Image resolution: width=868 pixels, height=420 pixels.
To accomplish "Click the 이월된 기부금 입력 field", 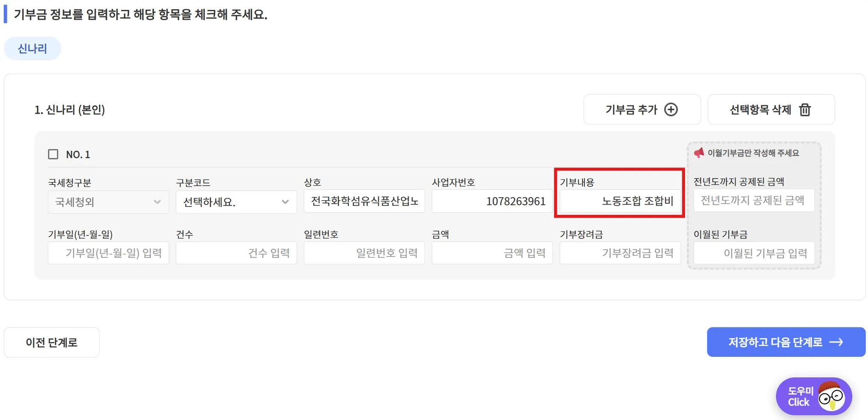I will pos(754,253).
